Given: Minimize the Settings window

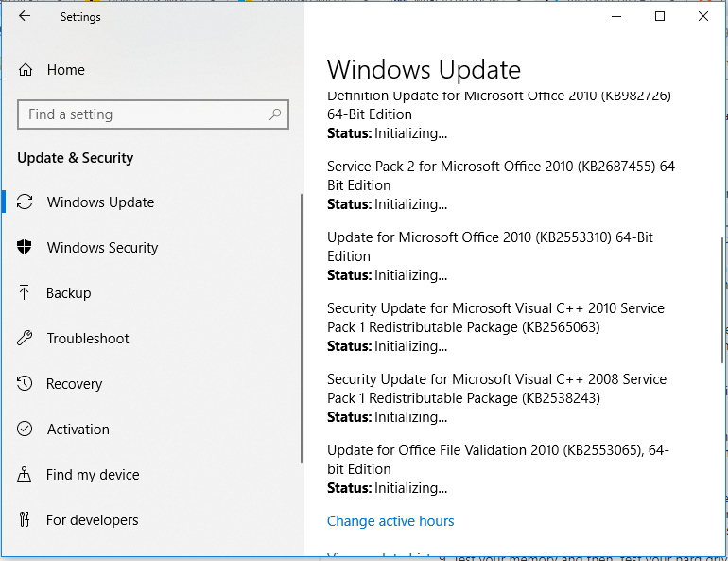Looking at the screenshot, I should tap(616, 16).
